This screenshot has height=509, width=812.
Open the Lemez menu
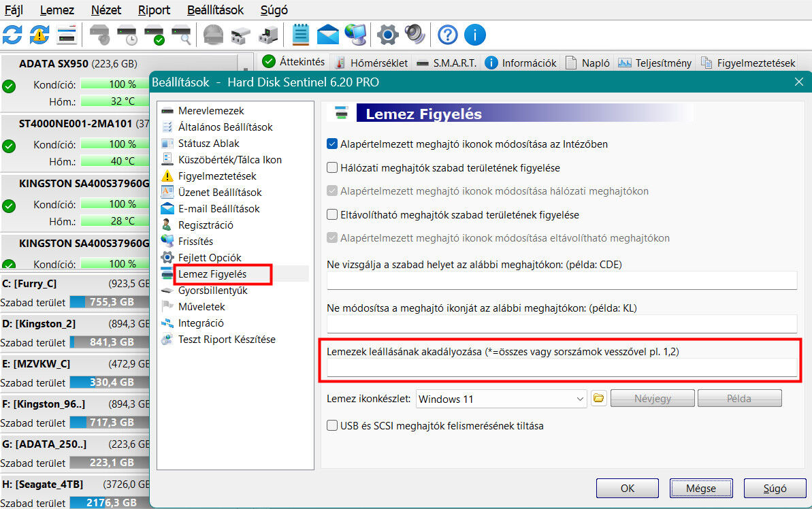tap(57, 10)
